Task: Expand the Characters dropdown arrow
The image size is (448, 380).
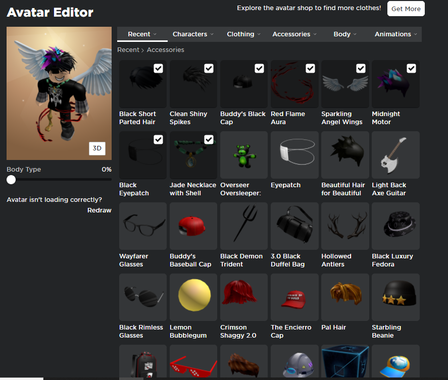Action: click(x=212, y=34)
